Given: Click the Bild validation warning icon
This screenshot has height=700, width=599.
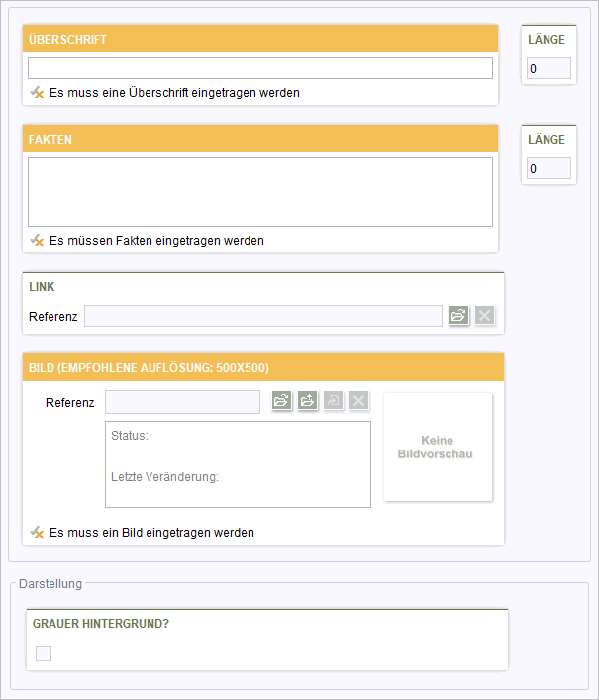Looking at the screenshot, I should [x=37, y=532].
